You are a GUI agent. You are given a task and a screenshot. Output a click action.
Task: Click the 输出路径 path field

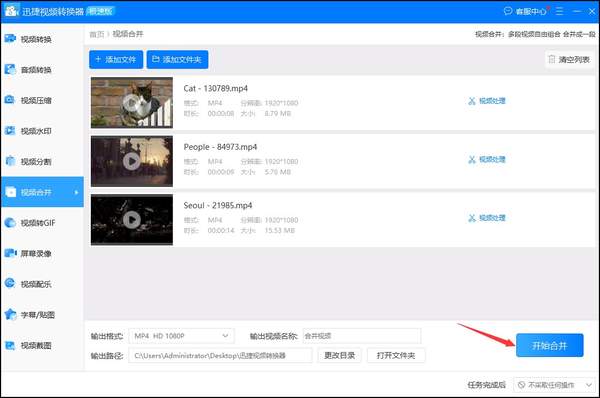coord(220,356)
